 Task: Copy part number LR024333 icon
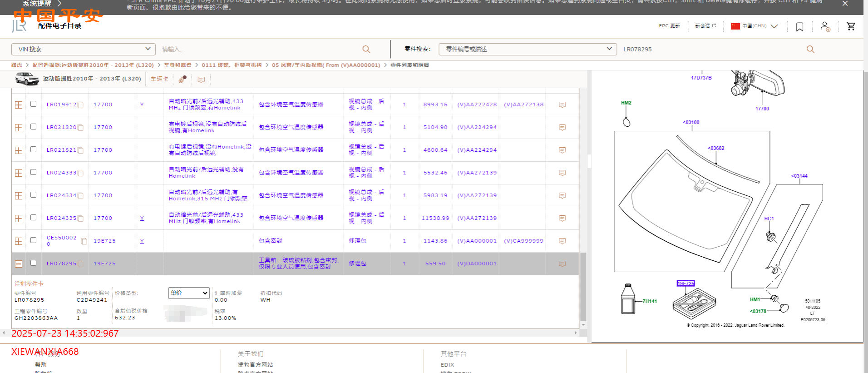(80, 173)
